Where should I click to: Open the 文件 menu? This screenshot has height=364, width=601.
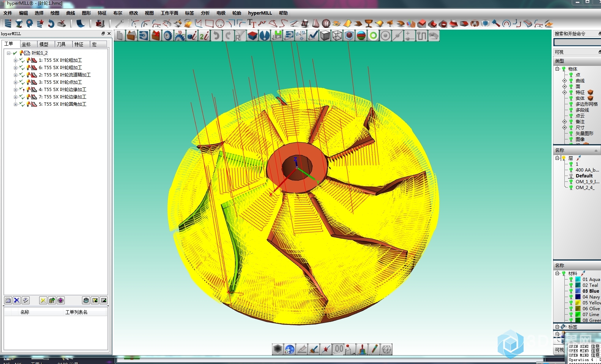coord(8,13)
